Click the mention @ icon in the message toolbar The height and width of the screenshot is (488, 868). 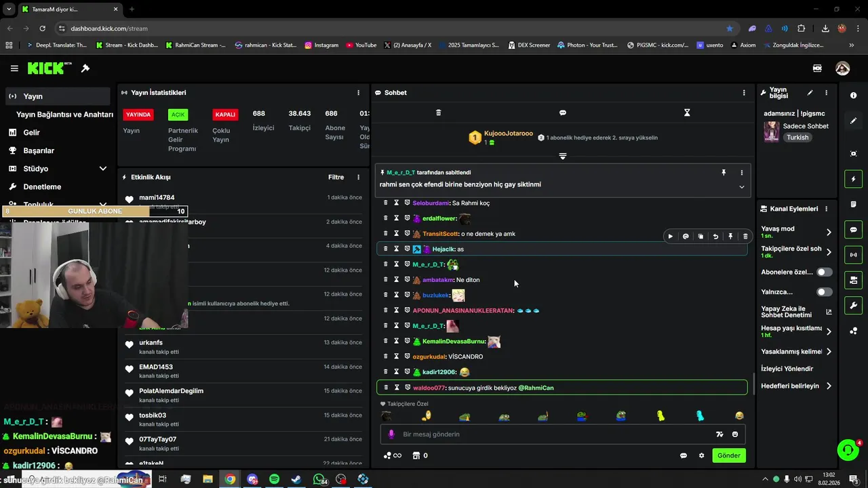(686, 237)
